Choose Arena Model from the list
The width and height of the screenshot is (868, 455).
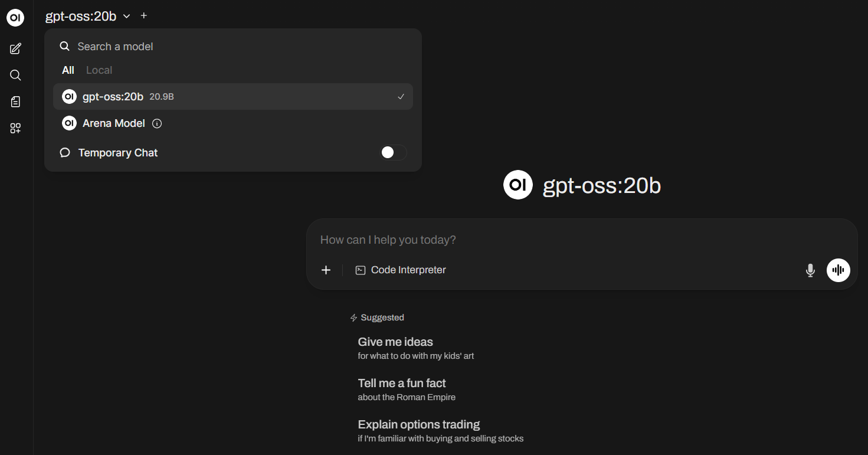coord(114,124)
